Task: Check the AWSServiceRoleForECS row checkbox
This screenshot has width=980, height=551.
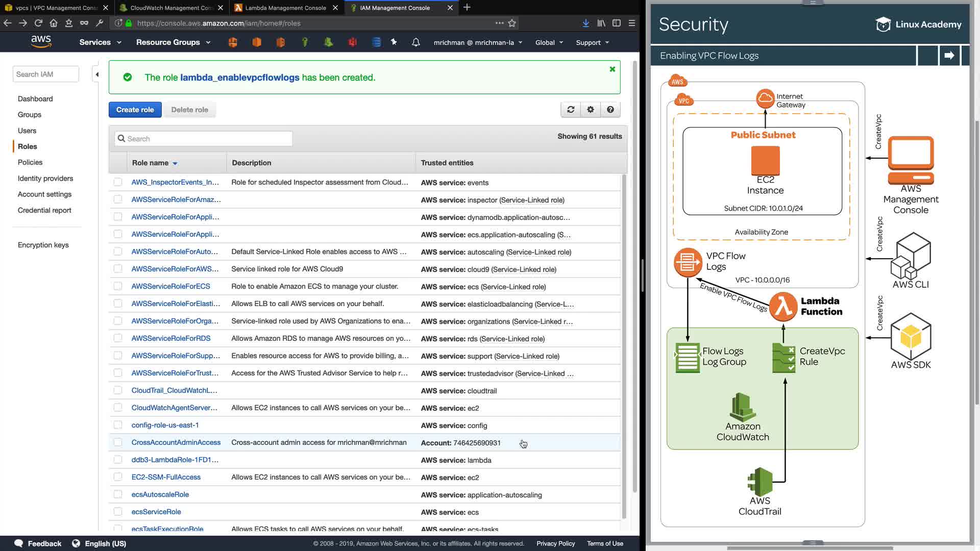Action: [118, 286]
